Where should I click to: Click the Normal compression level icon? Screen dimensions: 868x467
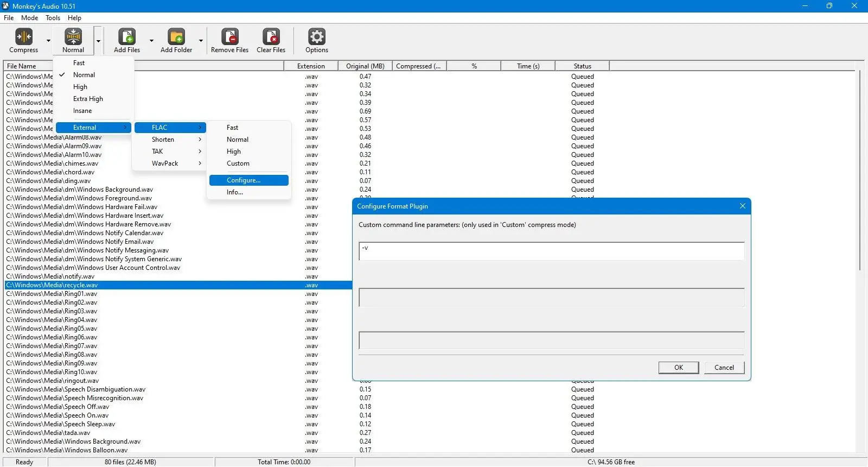(73, 36)
